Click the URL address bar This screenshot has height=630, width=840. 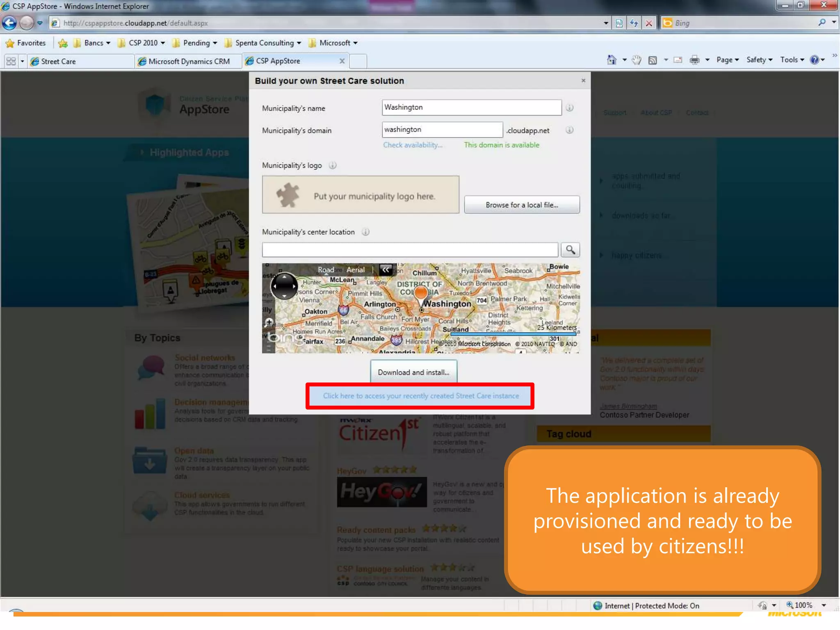tap(324, 23)
